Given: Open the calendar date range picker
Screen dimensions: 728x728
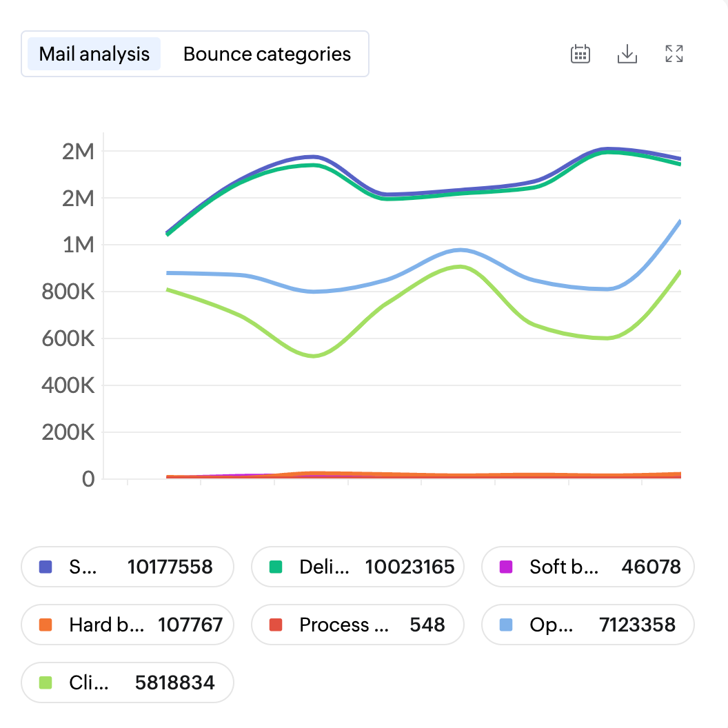Looking at the screenshot, I should 580,54.
